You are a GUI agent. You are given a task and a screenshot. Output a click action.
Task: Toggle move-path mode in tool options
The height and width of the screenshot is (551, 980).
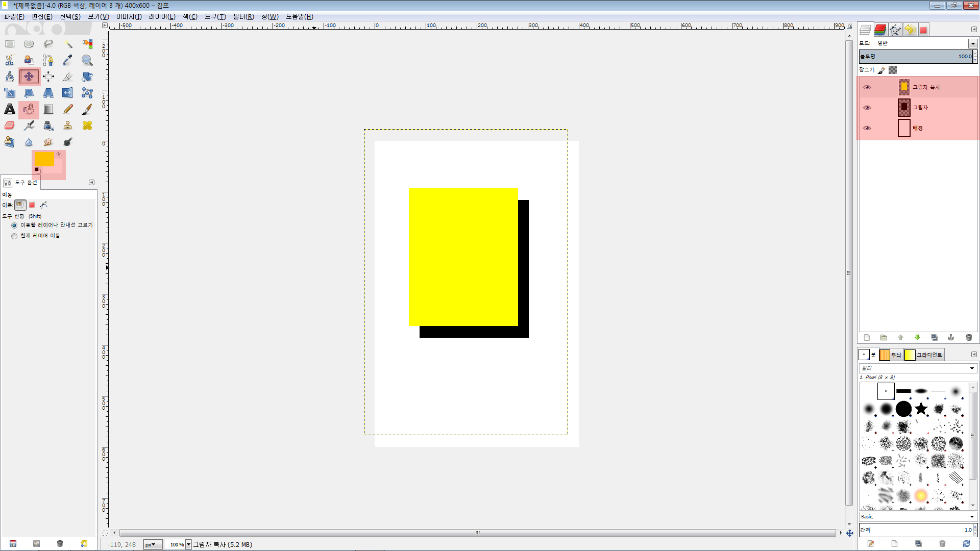[44, 205]
